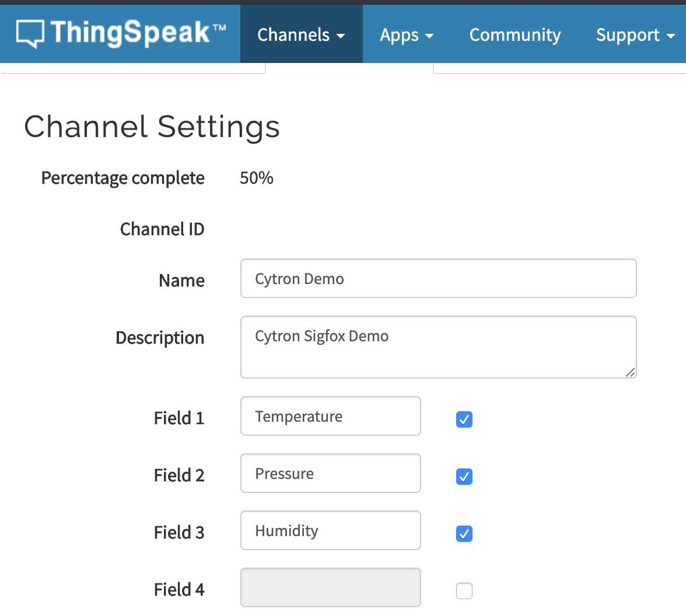Click the 50% percentage complete value

click(x=257, y=177)
